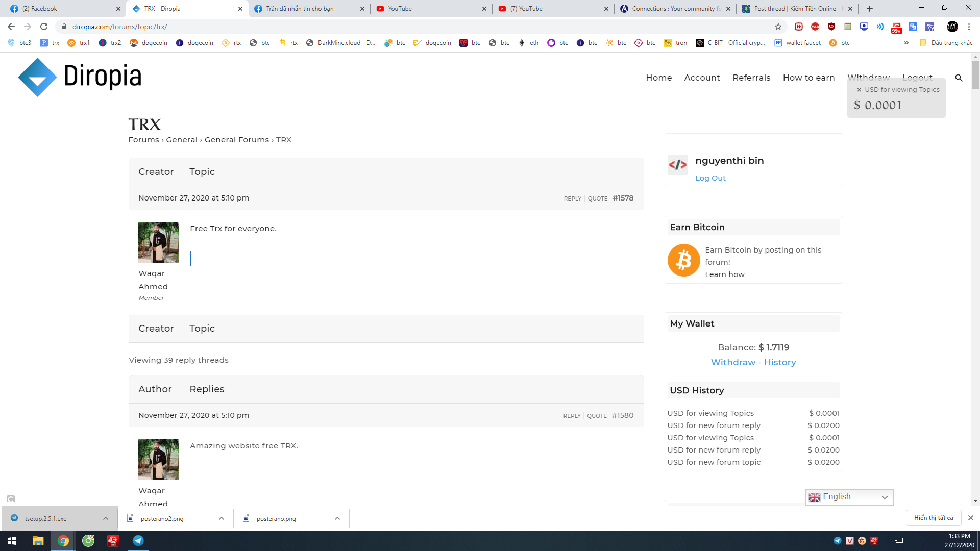Quote post #1578
Image resolution: width=980 pixels, height=551 pixels.
pos(597,198)
